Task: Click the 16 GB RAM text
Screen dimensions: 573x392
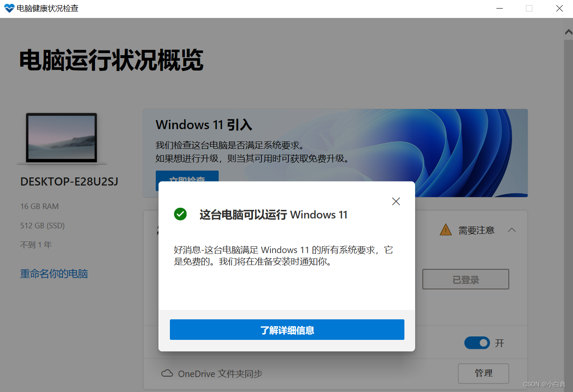Action: 39,206
